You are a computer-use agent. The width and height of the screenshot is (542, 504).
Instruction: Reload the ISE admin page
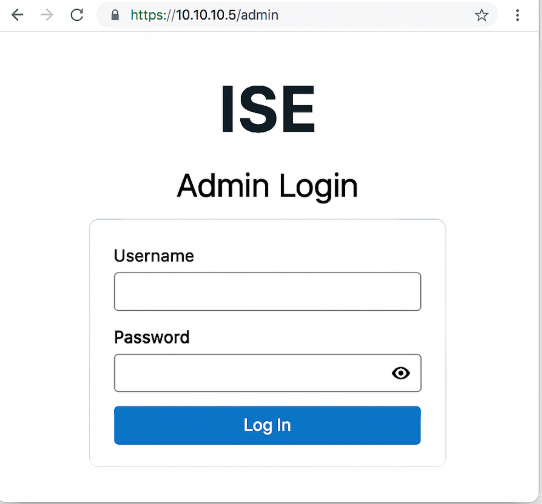[x=77, y=15]
